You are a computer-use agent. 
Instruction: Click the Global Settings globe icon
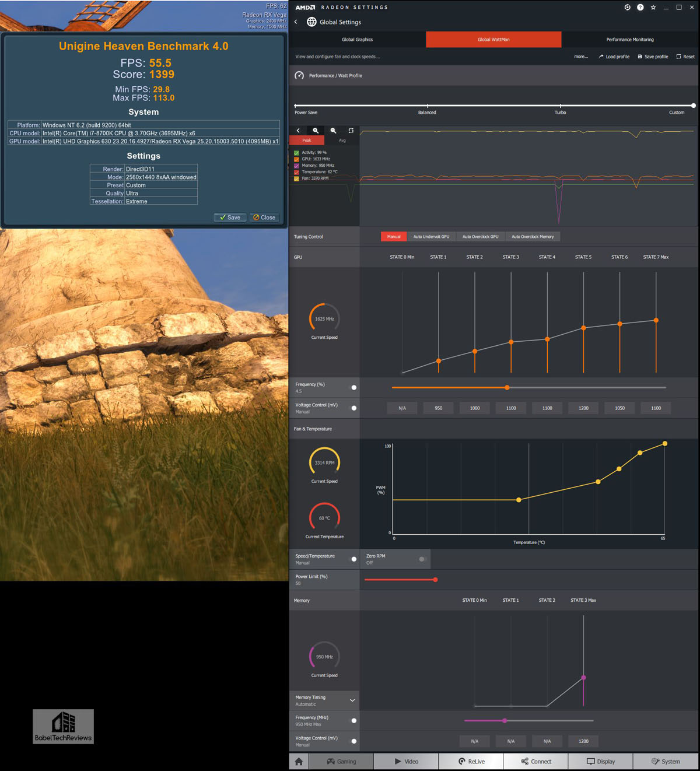[x=311, y=22]
